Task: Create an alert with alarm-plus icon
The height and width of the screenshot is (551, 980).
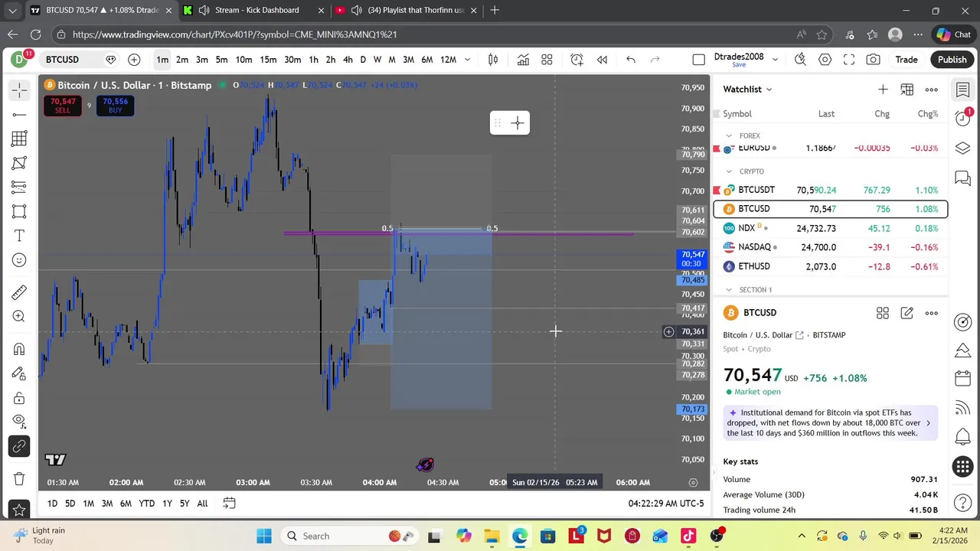Action: click(577, 60)
